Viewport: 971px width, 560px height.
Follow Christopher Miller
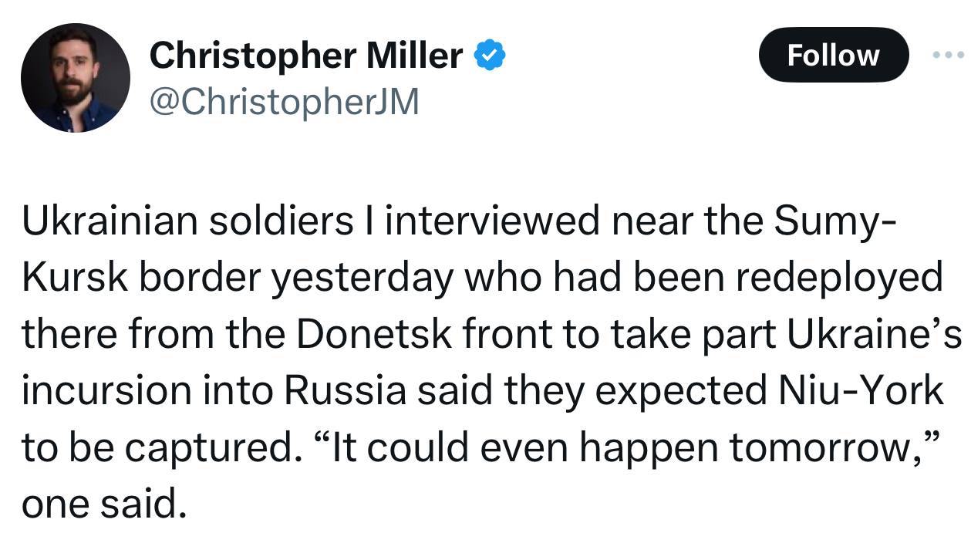[x=833, y=55]
